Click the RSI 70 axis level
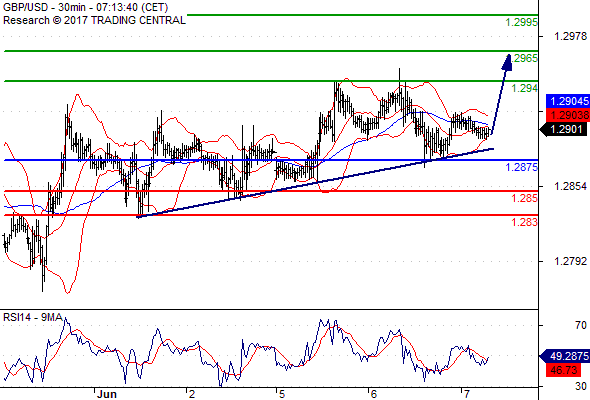Screen dimensions: 590x400 pyautogui.click(x=581, y=325)
